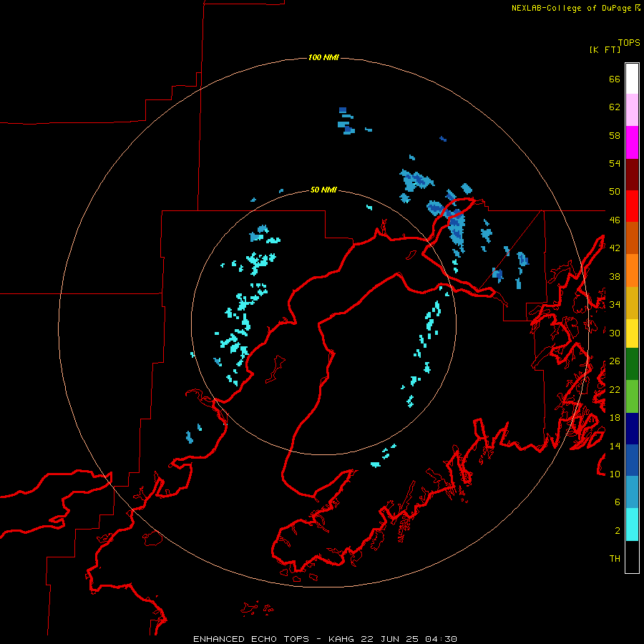Viewport: 644px width, 644px height.
Task: Click the TOPS legend title
Action: (629, 42)
